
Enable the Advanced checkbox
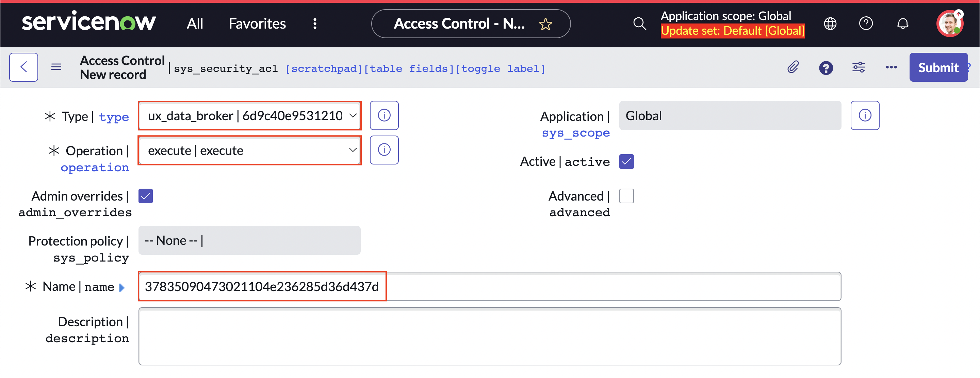tap(626, 196)
